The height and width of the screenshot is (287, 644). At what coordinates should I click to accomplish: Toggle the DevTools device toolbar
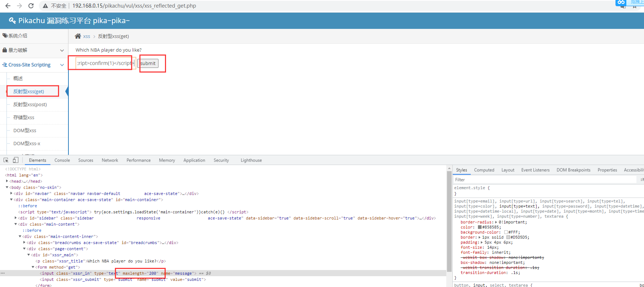click(x=15, y=160)
